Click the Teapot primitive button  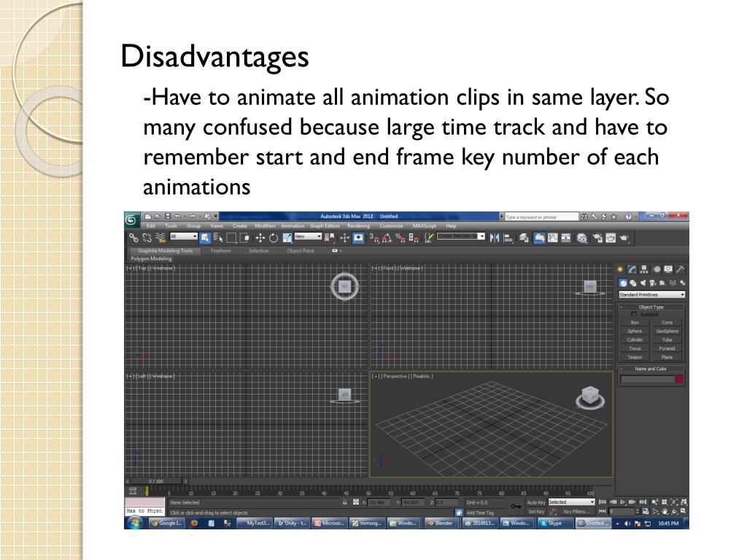pos(635,357)
